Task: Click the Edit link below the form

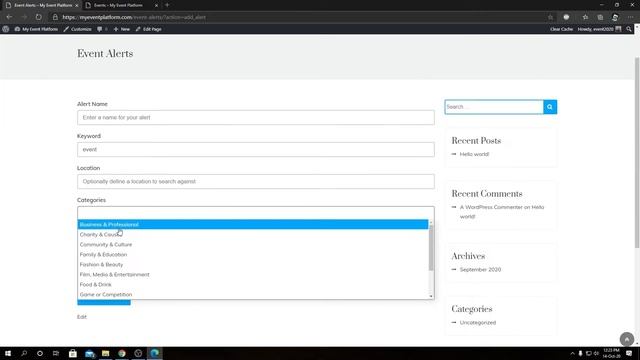Action: tap(82, 317)
